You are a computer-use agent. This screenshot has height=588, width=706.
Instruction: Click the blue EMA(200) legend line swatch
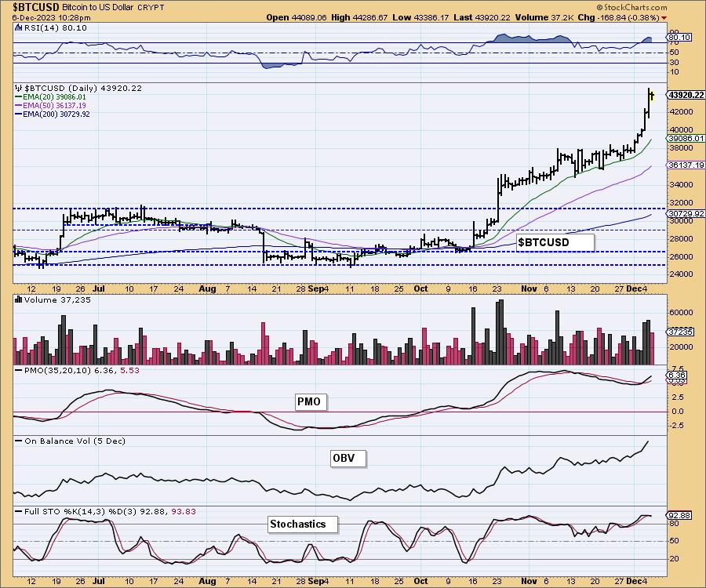coord(19,114)
